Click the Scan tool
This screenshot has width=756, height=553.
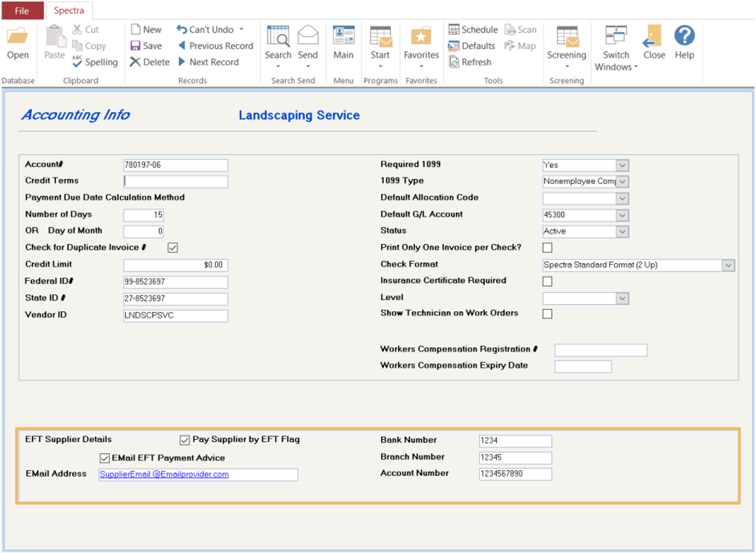point(520,30)
